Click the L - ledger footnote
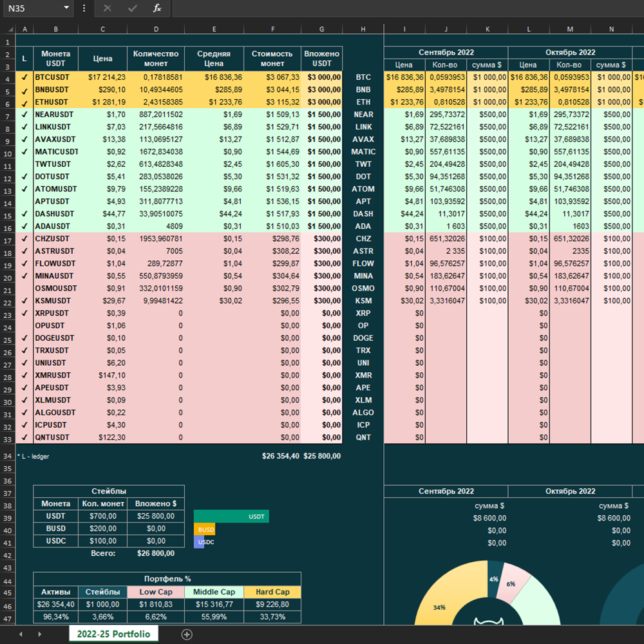This screenshot has height=644, width=644. tap(33, 457)
